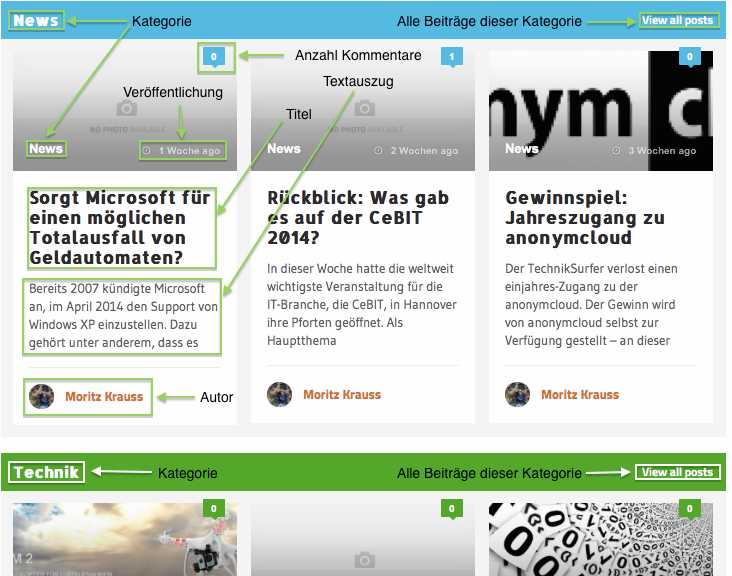Click comment bubble on camera placeholder Technik post
This screenshot has width=732, height=576.
[452, 509]
